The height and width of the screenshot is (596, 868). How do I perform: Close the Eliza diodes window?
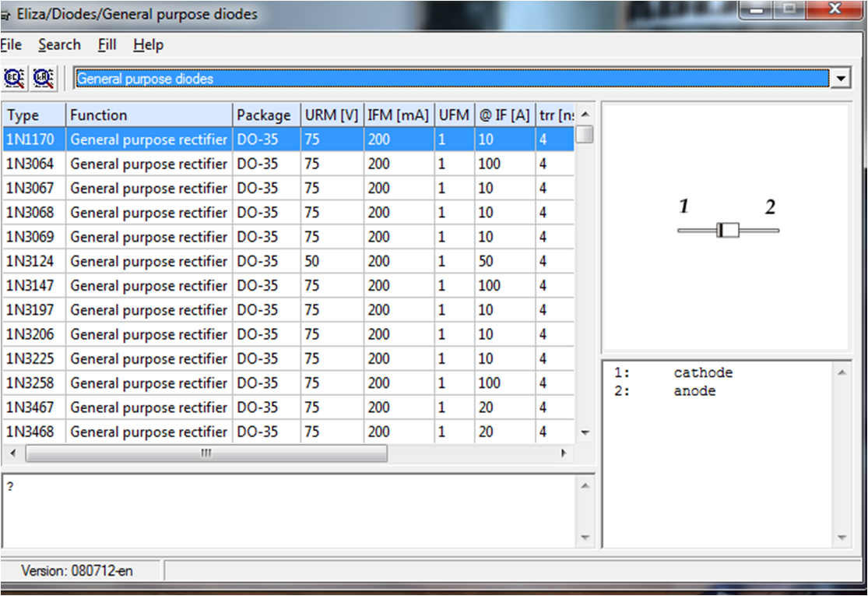tap(835, 9)
